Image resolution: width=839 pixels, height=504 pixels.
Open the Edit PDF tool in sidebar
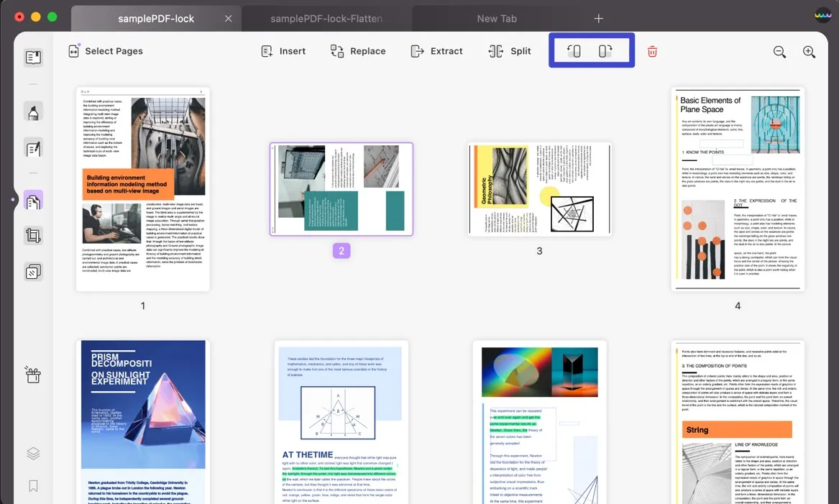[33, 148]
